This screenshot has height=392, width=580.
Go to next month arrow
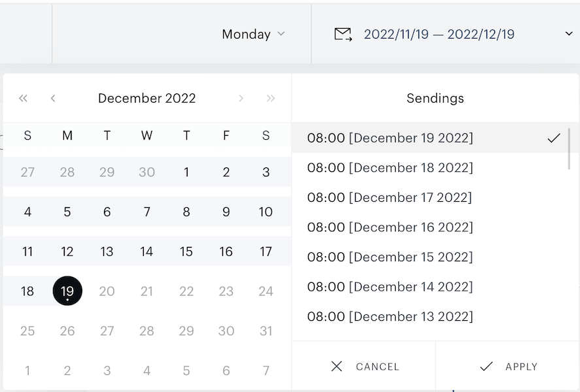click(241, 98)
